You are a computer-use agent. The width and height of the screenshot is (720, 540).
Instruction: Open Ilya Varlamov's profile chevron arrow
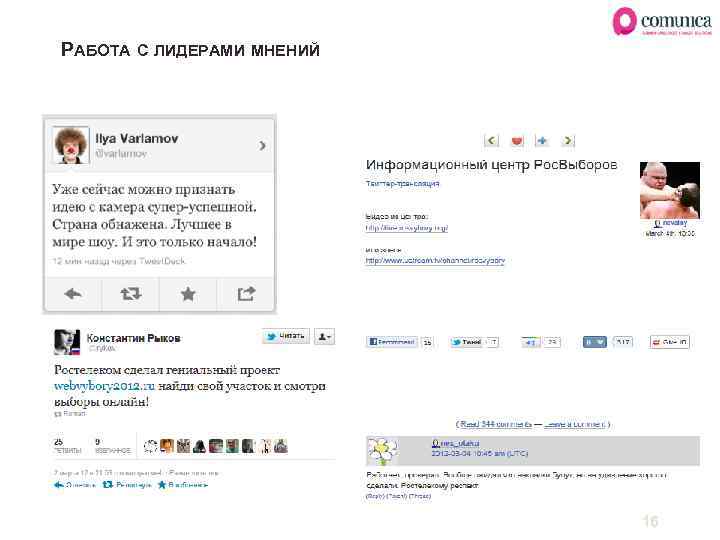(x=262, y=146)
